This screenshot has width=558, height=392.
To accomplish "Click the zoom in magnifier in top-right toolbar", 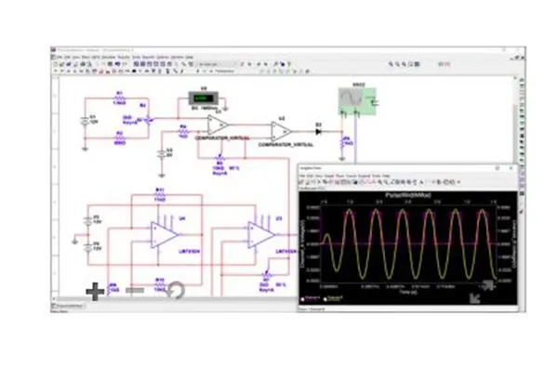I will (391, 64).
